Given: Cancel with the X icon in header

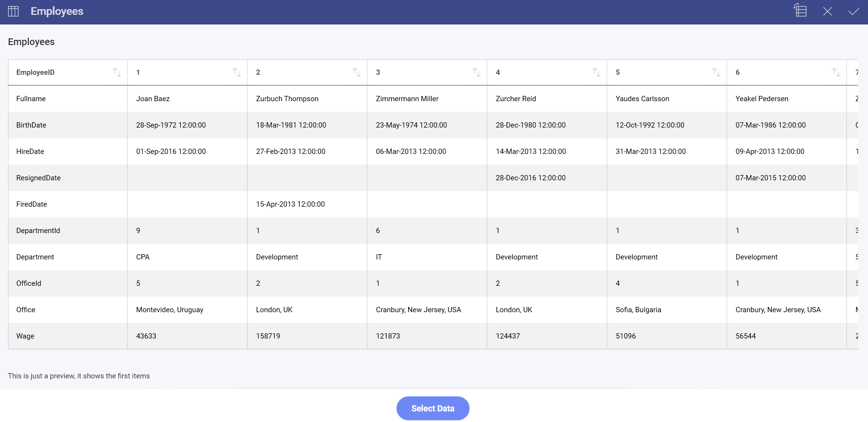Looking at the screenshot, I should [x=827, y=11].
